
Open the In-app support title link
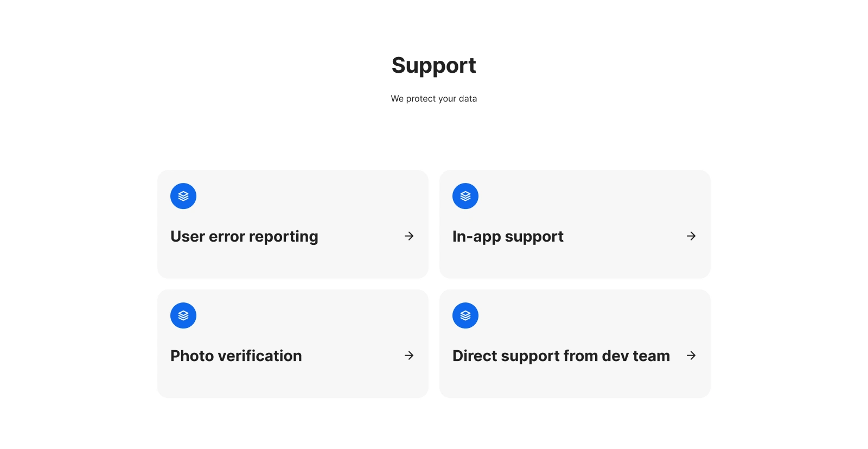point(508,237)
